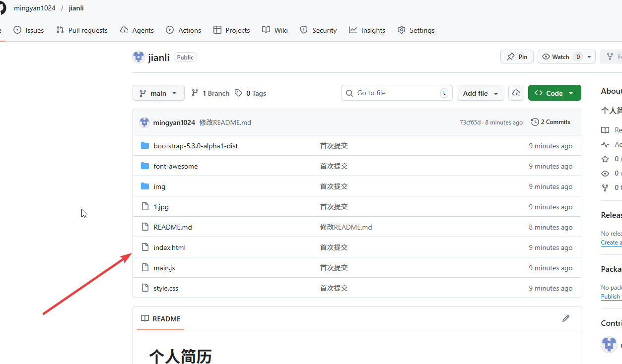This screenshot has height=364, width=622.
Task: Click the Watch button with eye icon
Action: coord(555,57)
